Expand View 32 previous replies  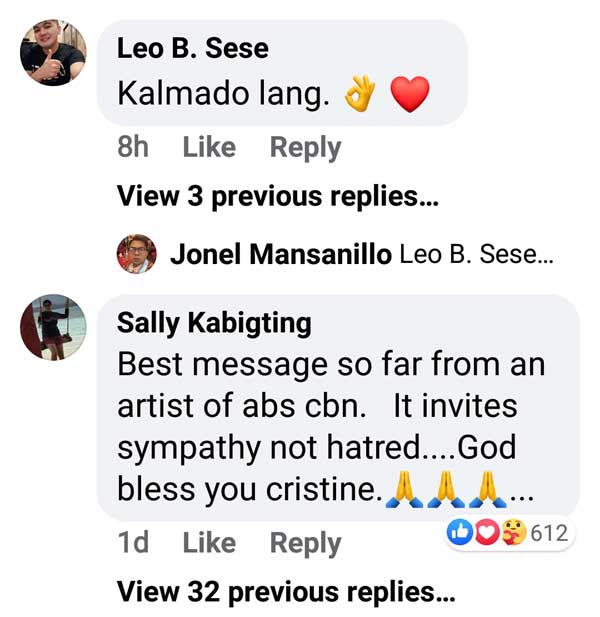(x=285, y=592)
